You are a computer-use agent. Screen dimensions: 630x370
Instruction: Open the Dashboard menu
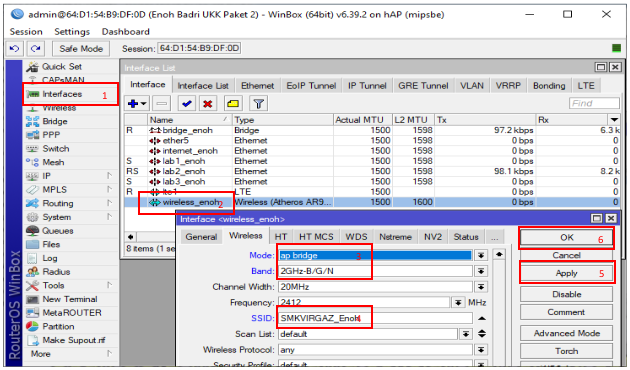[x=125, y=31]
